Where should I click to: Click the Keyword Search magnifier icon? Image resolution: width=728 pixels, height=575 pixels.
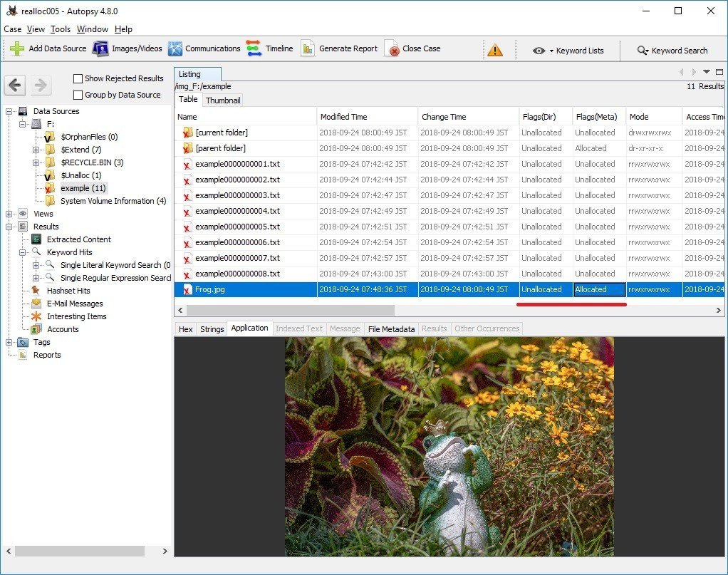click(x=643, y=50)
